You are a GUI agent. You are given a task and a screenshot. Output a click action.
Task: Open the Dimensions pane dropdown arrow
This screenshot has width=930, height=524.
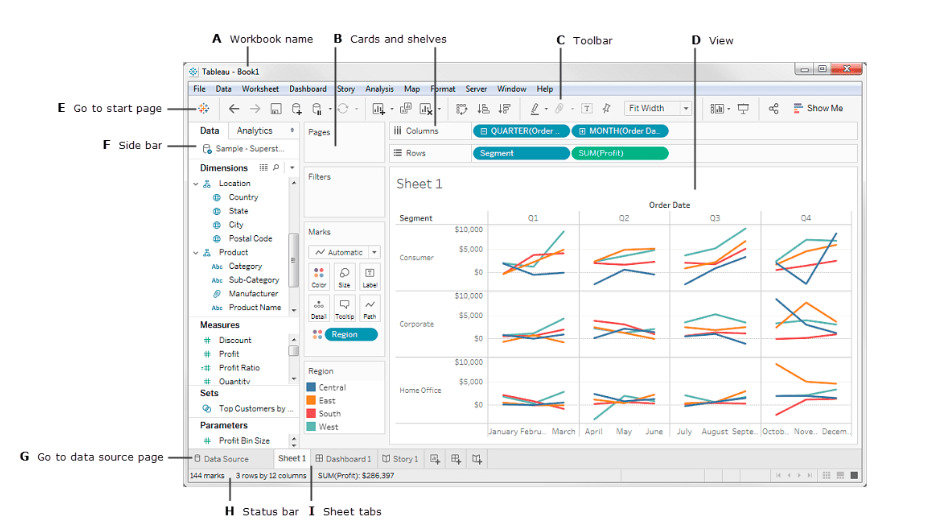pyautogui.click(x=292, y=168)
